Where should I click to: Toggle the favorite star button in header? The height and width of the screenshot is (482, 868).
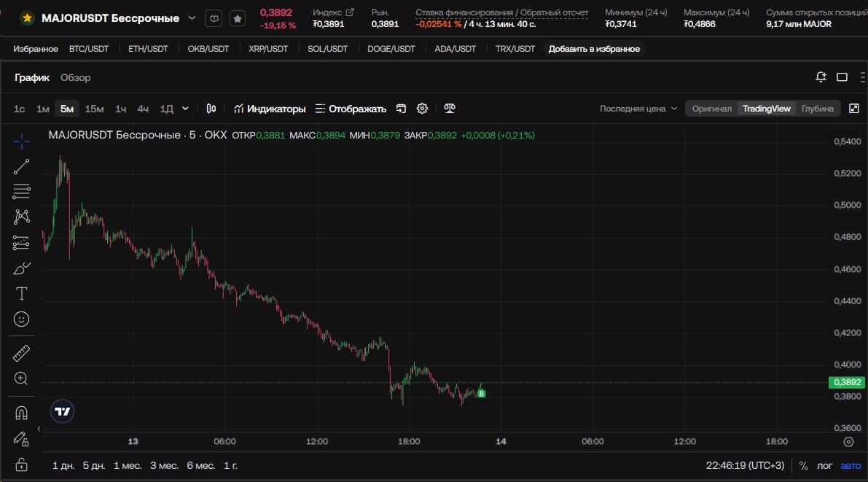pos(238,18)
